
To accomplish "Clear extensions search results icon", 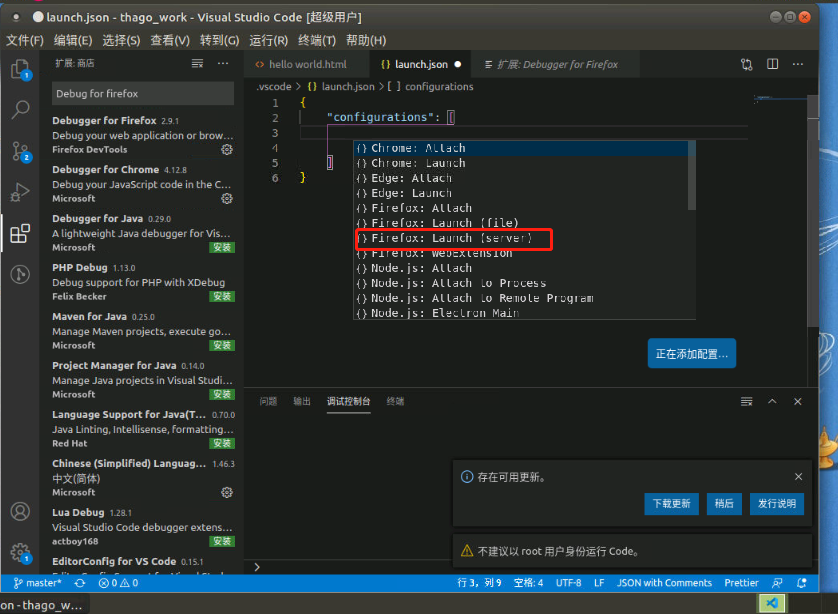I will 197,64.
